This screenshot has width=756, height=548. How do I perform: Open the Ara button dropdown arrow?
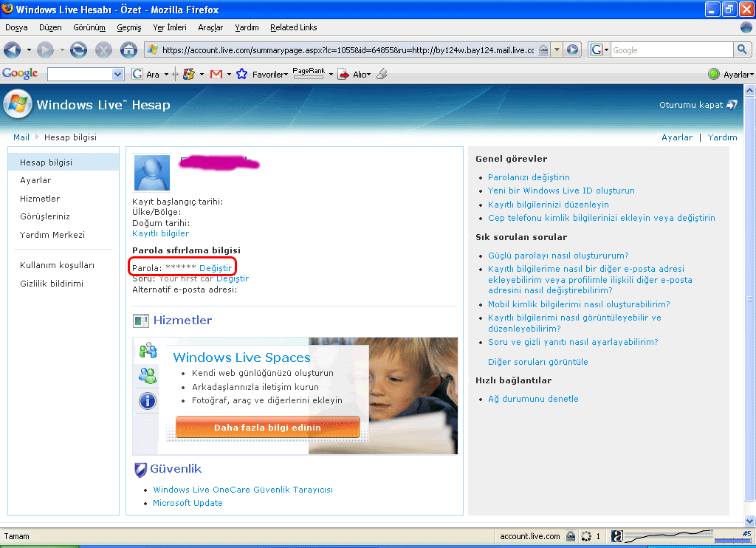[x=166, y=75]
